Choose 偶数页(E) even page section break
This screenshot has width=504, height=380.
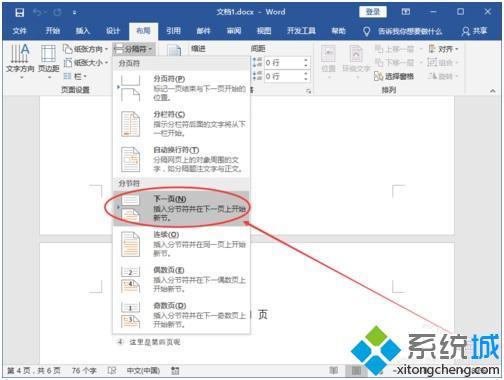[181, 279]
